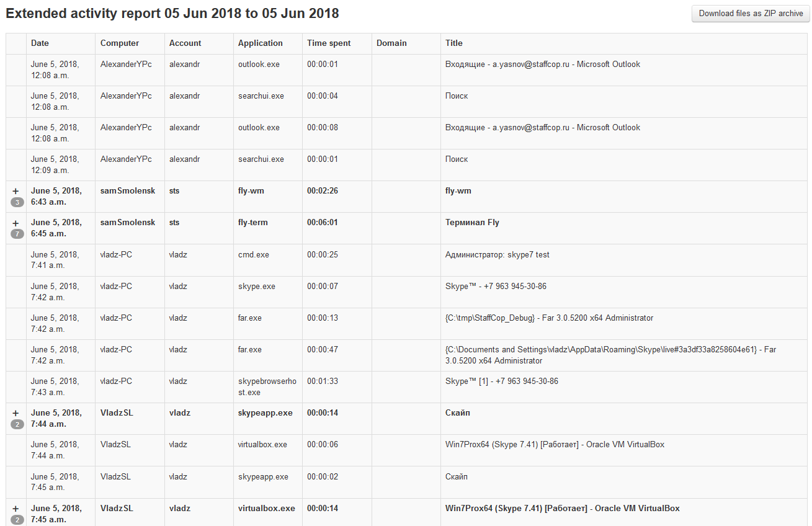Expand the bold skypeapp.exe Скайп group
The image size is (812, 526).
tap(16, 413)
